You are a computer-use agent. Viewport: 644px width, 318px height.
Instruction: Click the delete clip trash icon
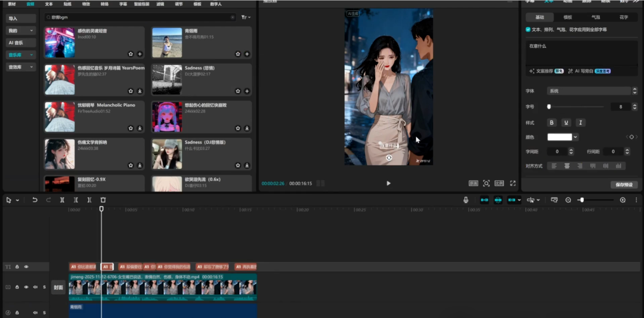(x=103, y=200)
